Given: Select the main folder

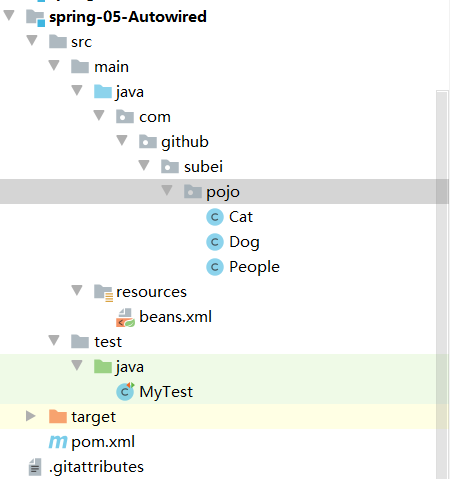Looking at the screenshot, I should coord(111,67).
